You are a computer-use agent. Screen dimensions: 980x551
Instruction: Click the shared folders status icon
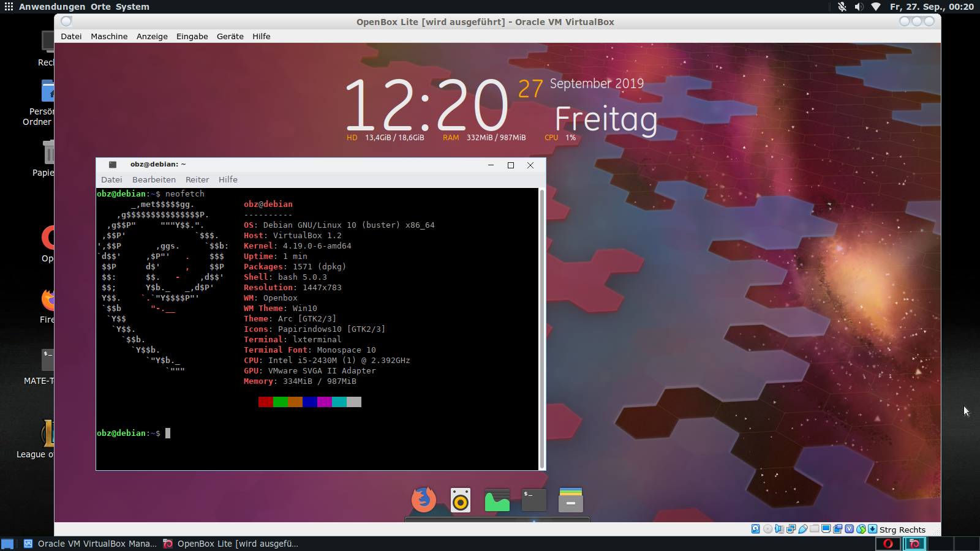pyautogui.click(x=814, y=529)
